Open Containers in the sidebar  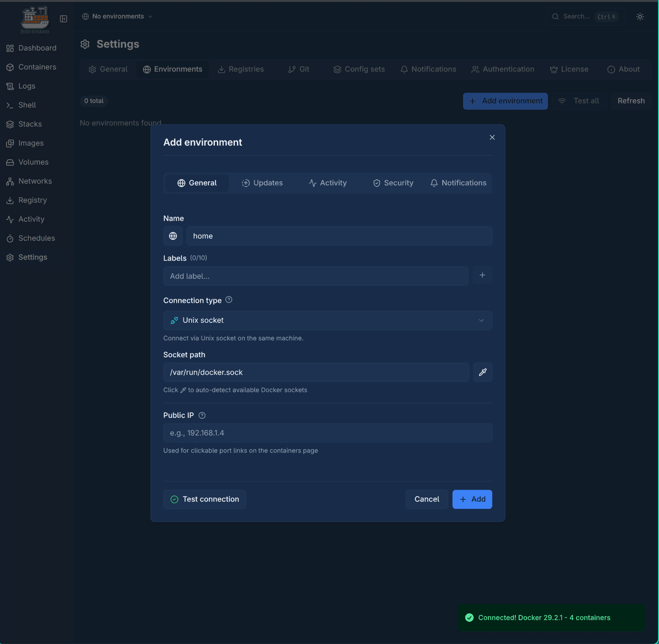[37, 67]
